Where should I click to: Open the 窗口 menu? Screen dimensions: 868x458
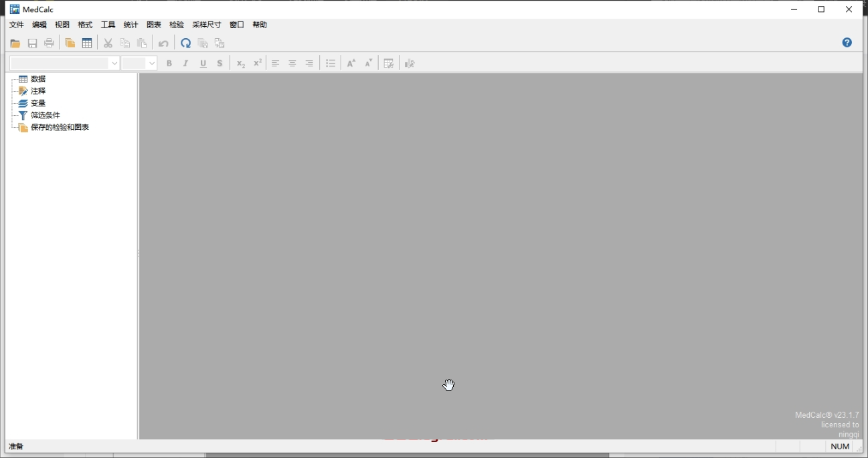pyautogui.click(x=237, y=25)
